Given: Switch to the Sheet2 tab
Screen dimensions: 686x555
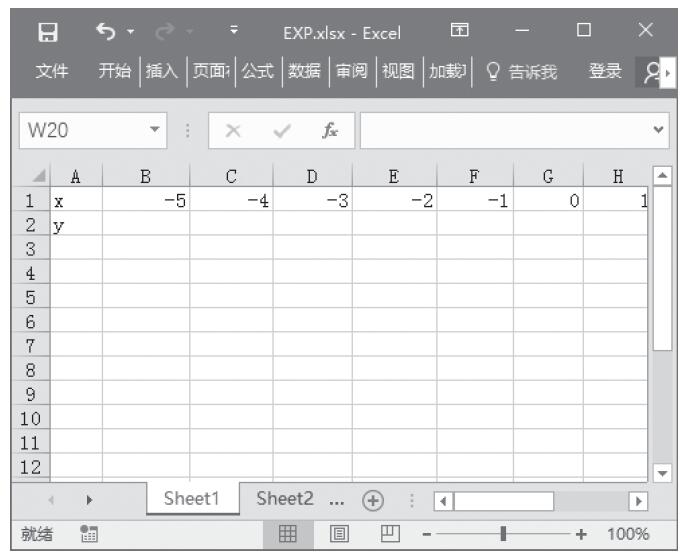Looking at the screenshot, I should (x=284, y=498).
